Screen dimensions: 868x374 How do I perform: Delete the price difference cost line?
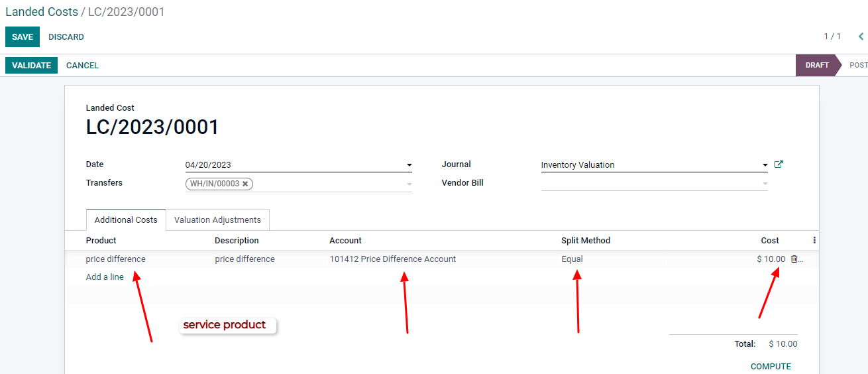coord(794,259)
